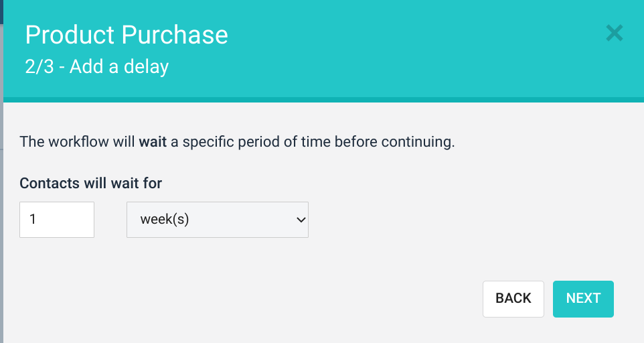Click the value "1" in the delay field
644x343 pixels.
click(x=32, y=220)
